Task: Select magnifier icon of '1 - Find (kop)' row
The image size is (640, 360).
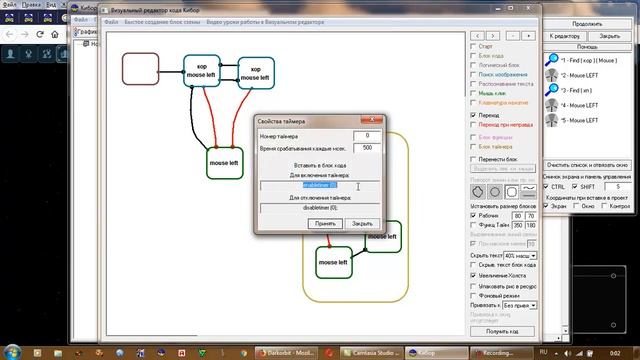Action: coord(552,60)
